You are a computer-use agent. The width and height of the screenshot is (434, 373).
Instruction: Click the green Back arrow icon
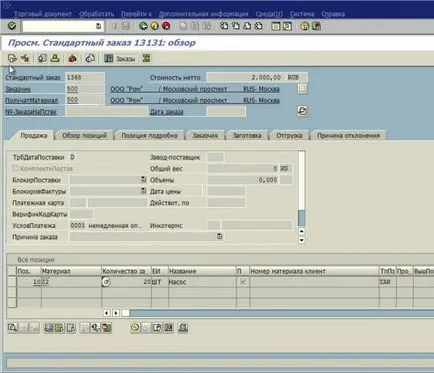[x=143, y=26]
